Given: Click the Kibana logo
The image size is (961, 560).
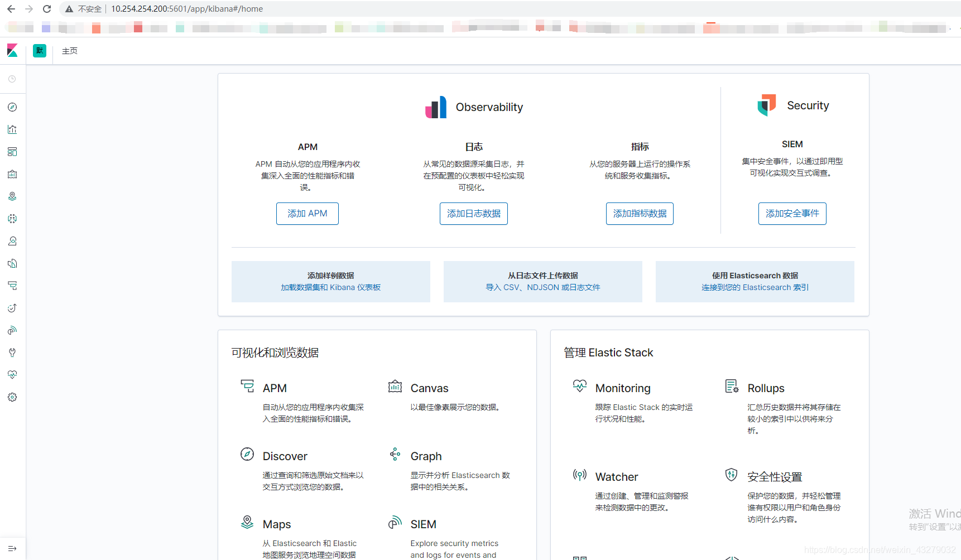Looking at the screenshot, I should pos(12,51).
